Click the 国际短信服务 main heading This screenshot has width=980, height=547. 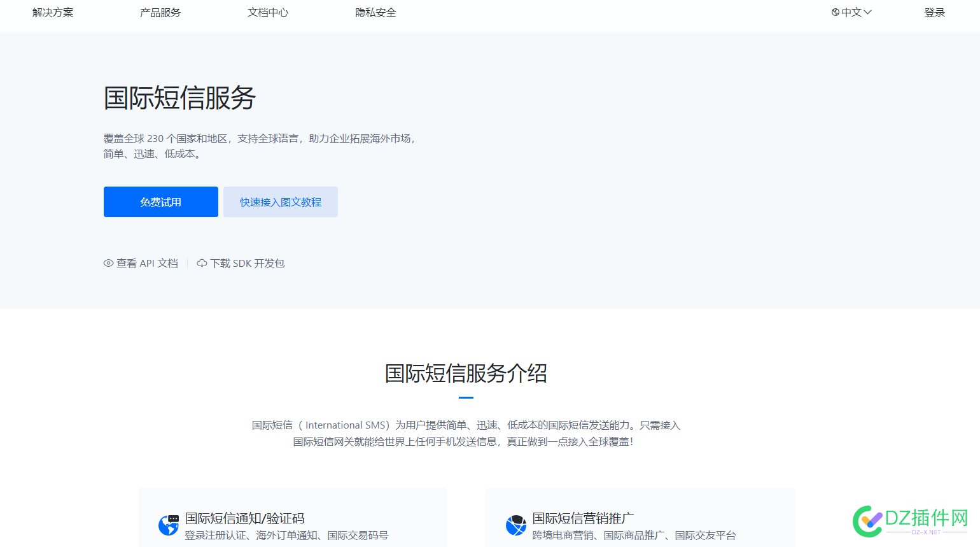[x=180, y=98]
